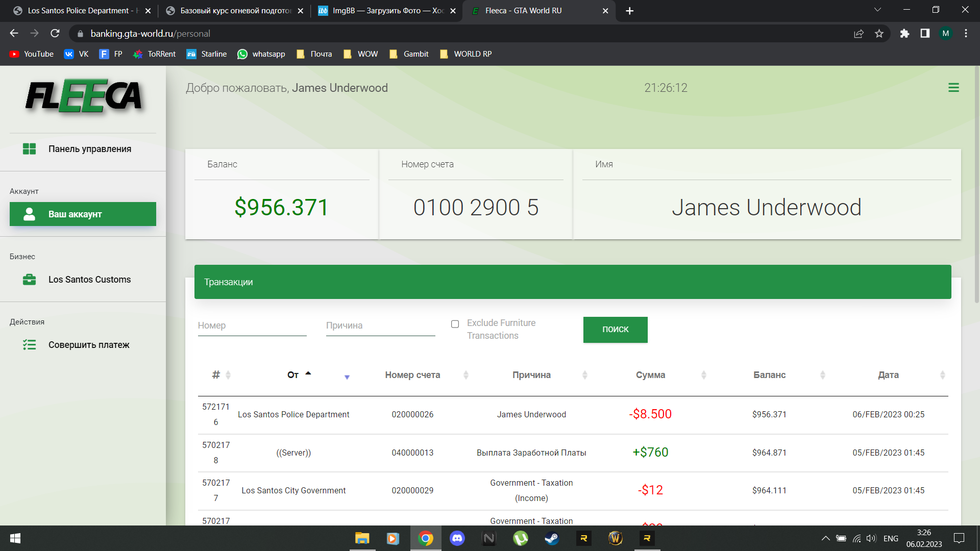
Task: Open the Gambit bookmark folder
Action: 409,54
